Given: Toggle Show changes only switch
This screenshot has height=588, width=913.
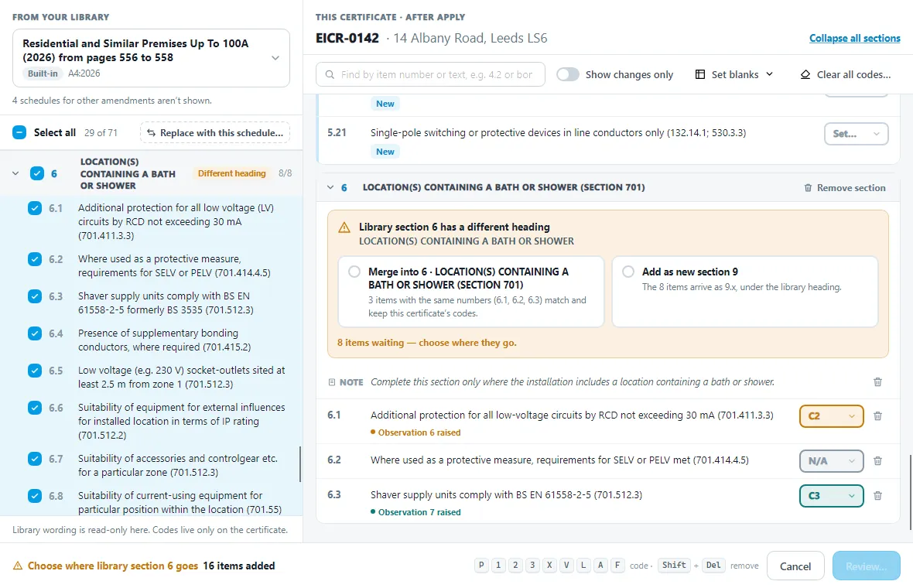Looking at the screenshot, I should click(568, 74).
